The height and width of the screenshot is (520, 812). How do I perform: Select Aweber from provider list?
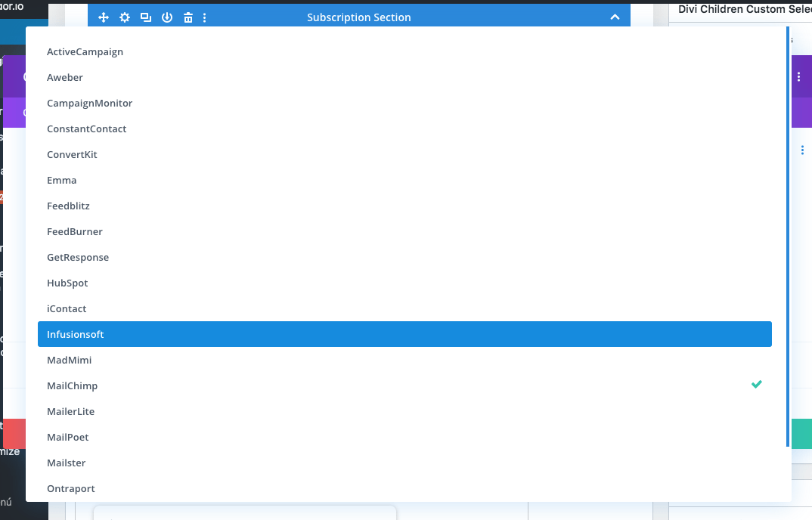[404, 78]
